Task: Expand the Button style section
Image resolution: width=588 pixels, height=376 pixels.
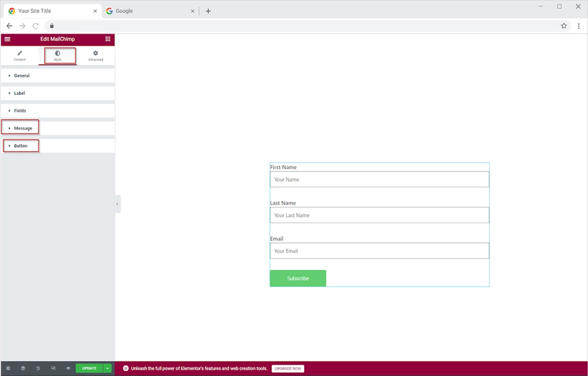Action: [21, 146]
